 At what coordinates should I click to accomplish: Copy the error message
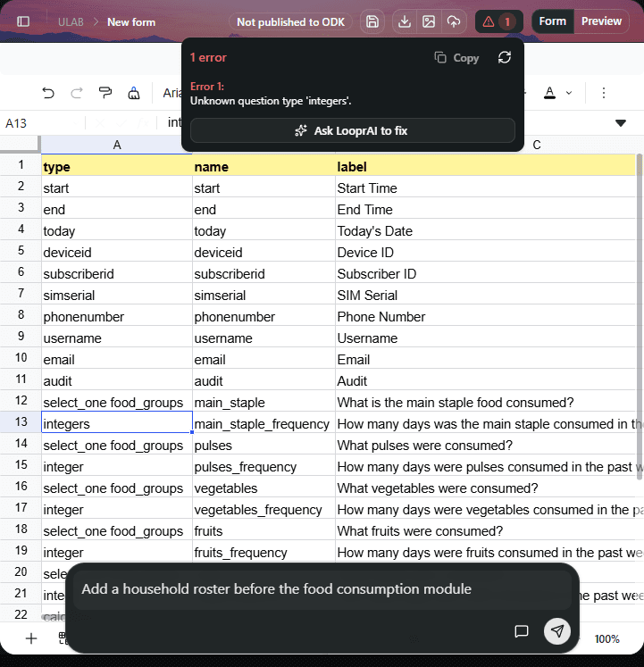pos(456,58)
